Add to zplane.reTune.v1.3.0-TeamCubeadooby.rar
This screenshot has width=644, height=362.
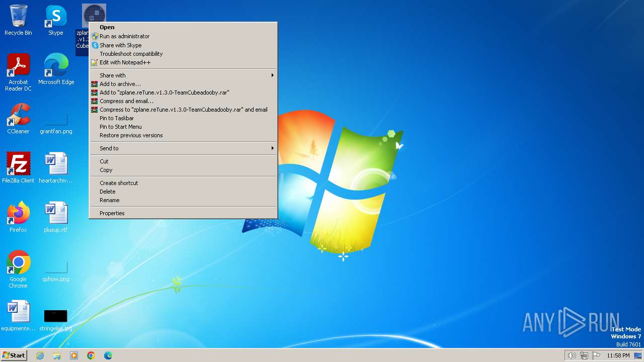[x=183, y=93]
